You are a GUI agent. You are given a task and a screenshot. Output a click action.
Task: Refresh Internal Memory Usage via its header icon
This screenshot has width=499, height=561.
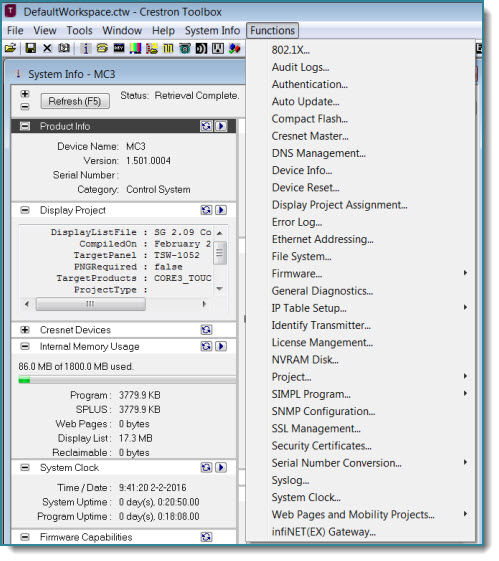(x=206, y=346)
